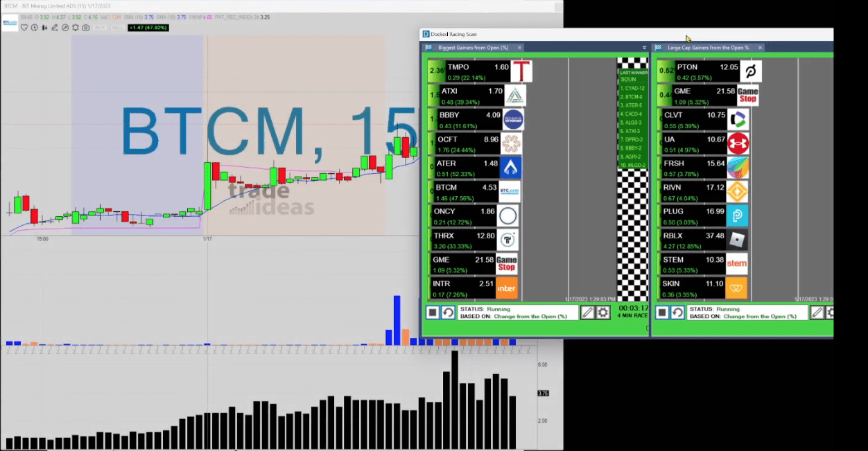Click the SELL button on the BTCM chart
The height and width of the screenshot is (451, 868).
[x=117, y=28]
